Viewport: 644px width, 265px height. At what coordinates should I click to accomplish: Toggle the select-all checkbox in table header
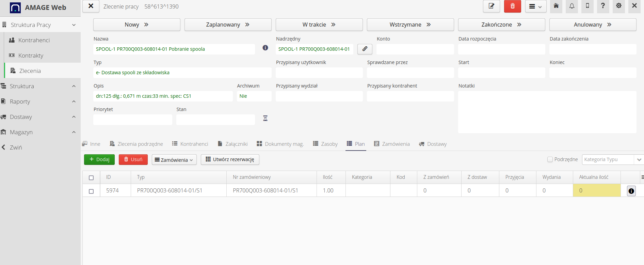click(x=91, y=178)
